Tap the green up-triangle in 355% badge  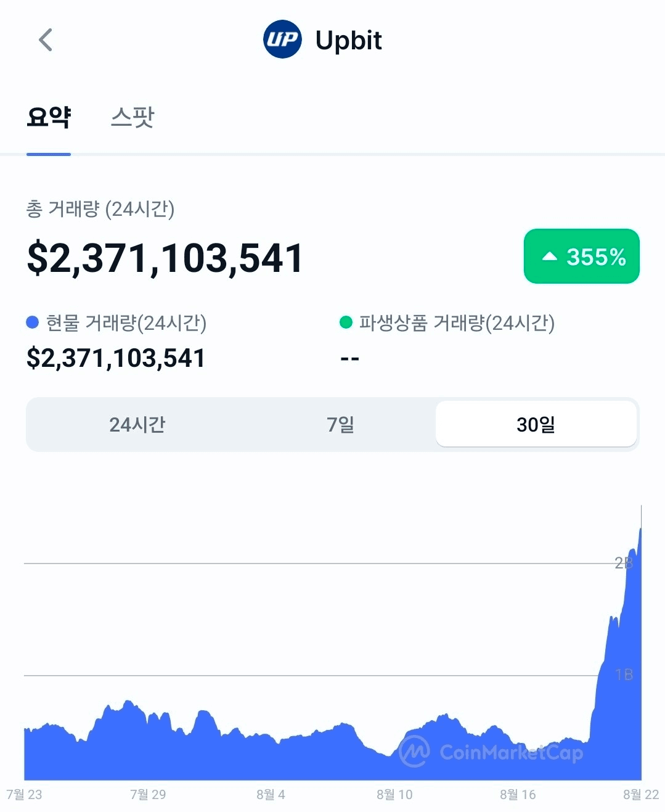(549, 256)
